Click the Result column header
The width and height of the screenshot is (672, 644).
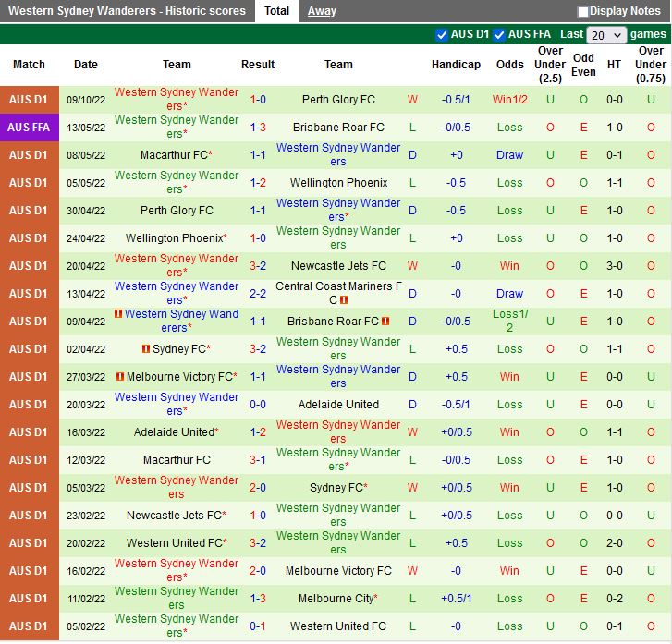click(258, 65)
